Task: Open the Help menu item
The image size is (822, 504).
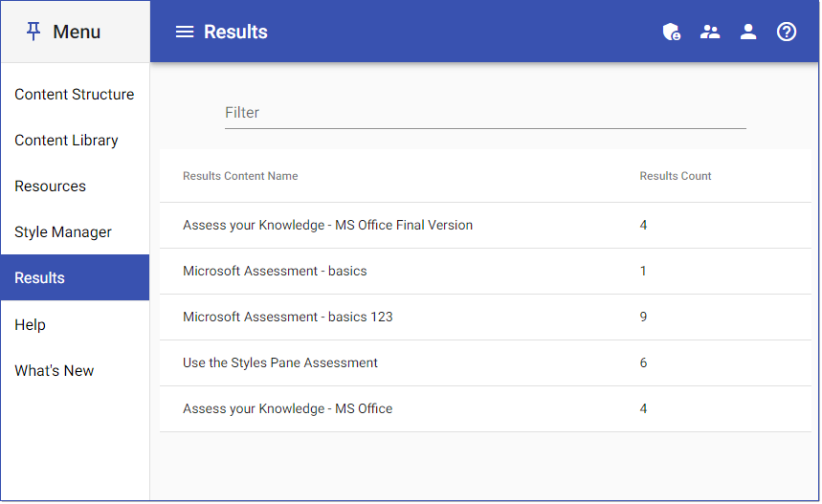Action: click(75, 325)
